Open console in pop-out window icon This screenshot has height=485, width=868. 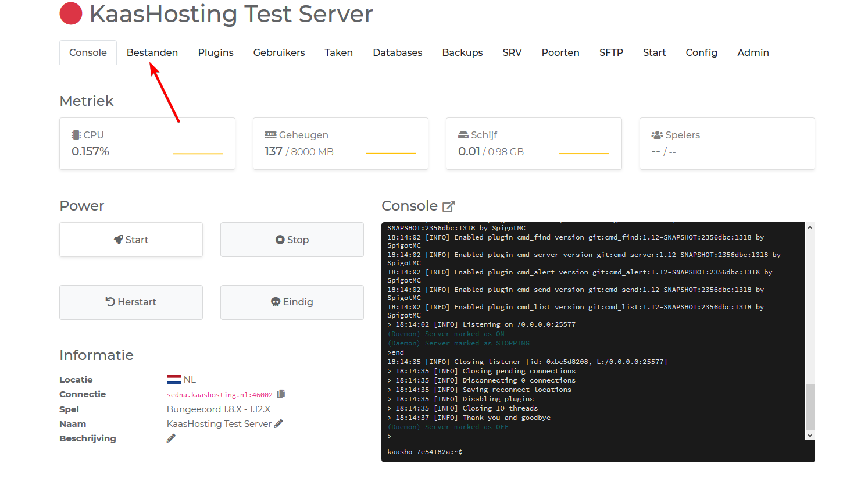click(x=448, y=206)
